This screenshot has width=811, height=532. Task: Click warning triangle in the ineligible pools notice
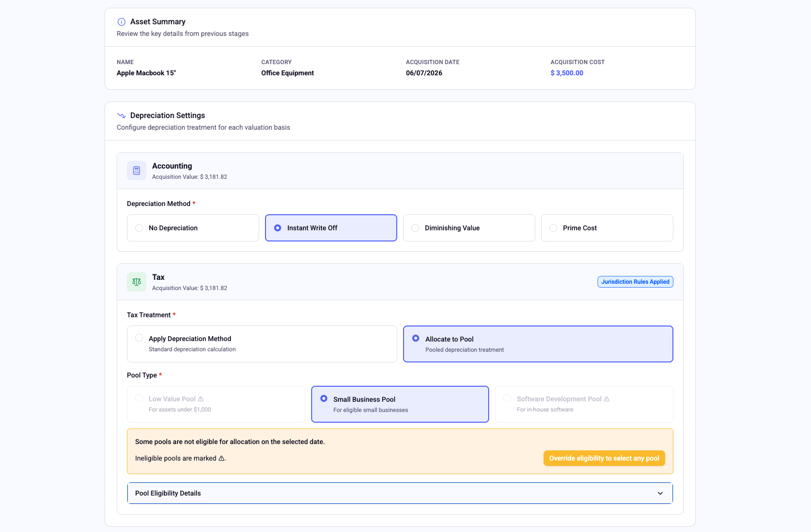222,458
